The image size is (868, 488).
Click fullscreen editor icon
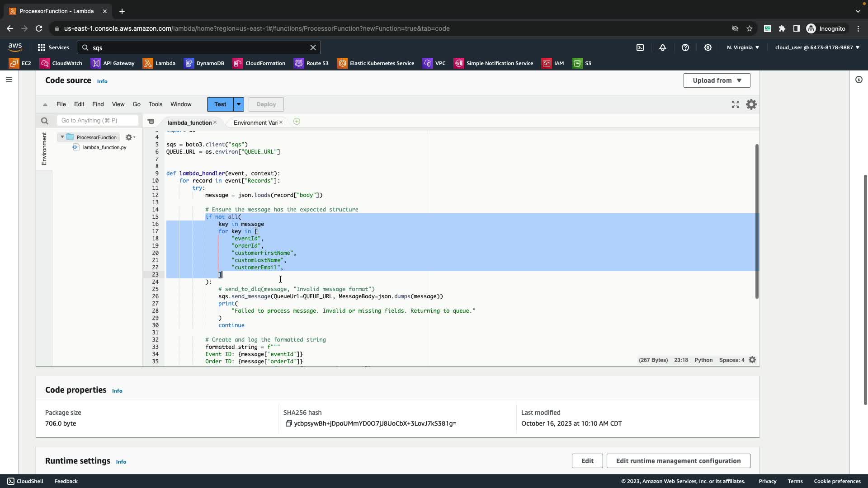point(736,104)
